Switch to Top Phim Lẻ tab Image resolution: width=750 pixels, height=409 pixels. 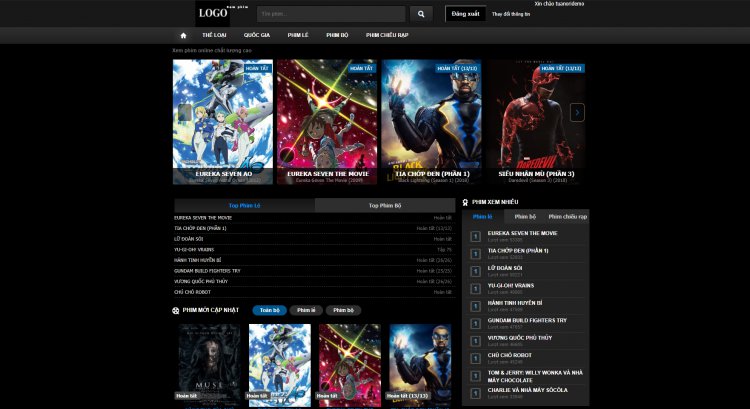(x=244, y=205)
